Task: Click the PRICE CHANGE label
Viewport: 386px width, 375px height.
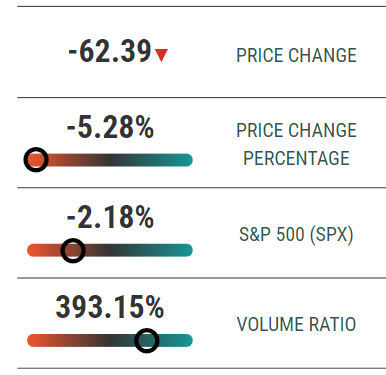Action: pyautogui.click(x=296, y=55)
